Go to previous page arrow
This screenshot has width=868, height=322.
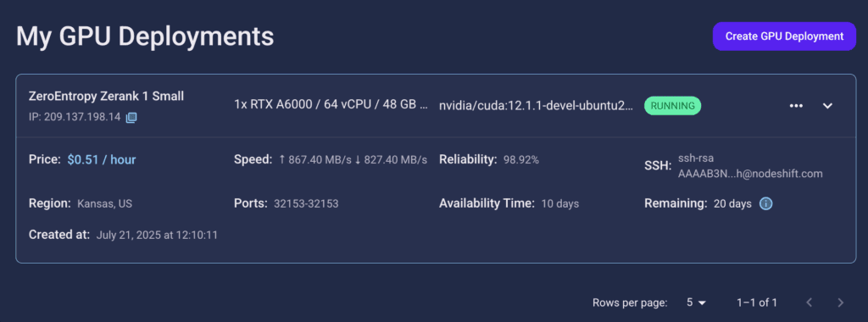click(809, 303)
